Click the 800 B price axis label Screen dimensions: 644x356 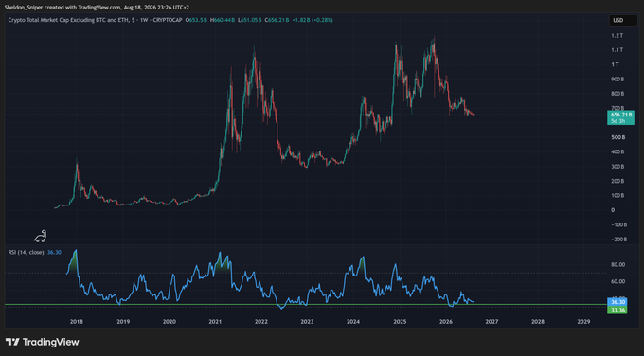pos(617,94)
